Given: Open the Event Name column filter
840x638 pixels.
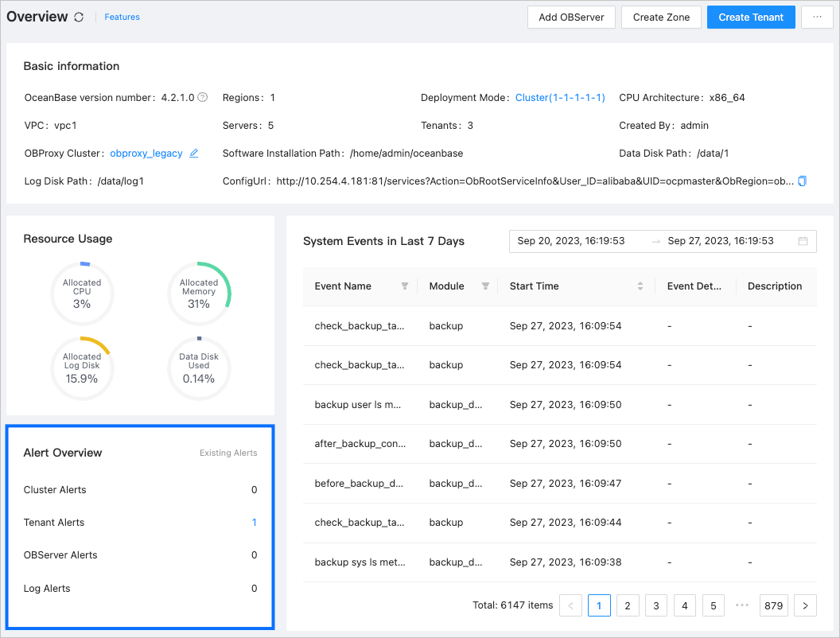Looking at the screenshot, I should [x=404, y=286].
